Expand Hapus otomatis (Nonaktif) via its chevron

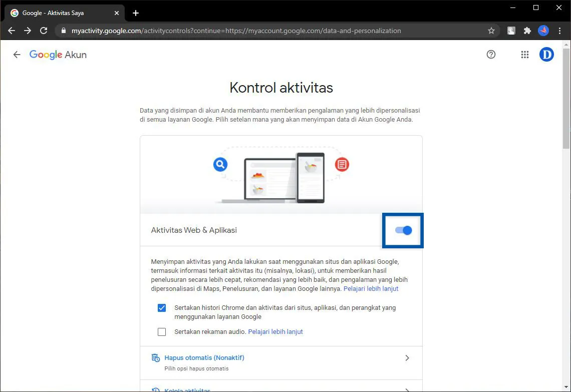click(407, 357)
